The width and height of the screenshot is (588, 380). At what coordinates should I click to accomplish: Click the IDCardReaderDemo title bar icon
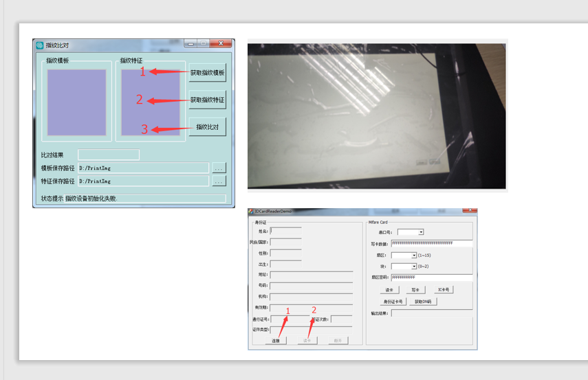click(251, 212)
